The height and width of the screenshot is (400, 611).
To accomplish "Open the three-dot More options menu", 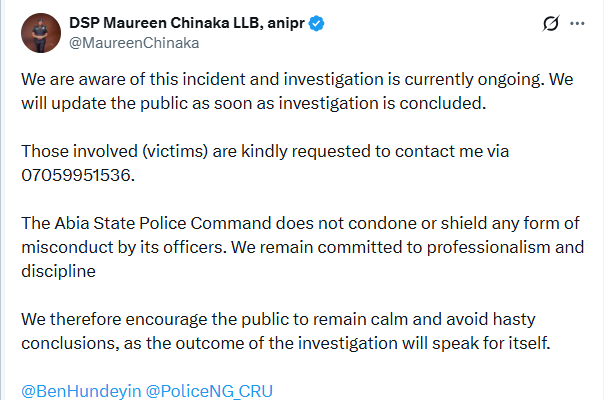I will pos(578,23).
